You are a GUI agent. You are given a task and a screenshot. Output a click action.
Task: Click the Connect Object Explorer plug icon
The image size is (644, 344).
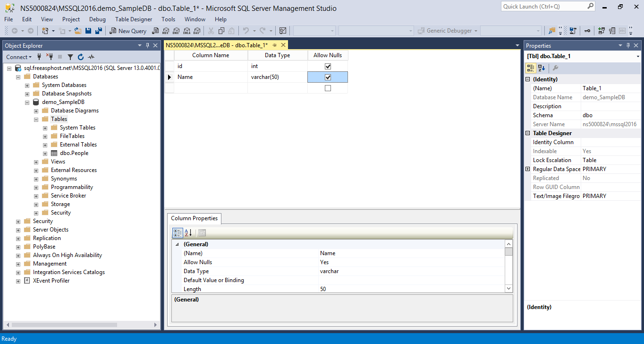tap(39, 57)
